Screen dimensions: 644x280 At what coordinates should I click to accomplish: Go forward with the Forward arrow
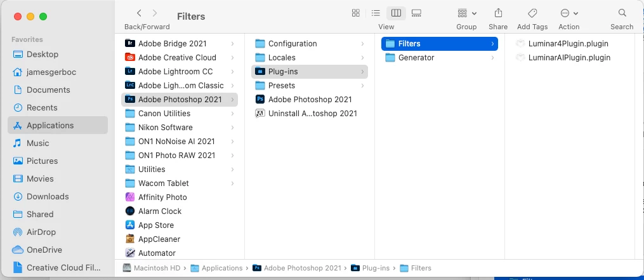(x=154, y=13)
